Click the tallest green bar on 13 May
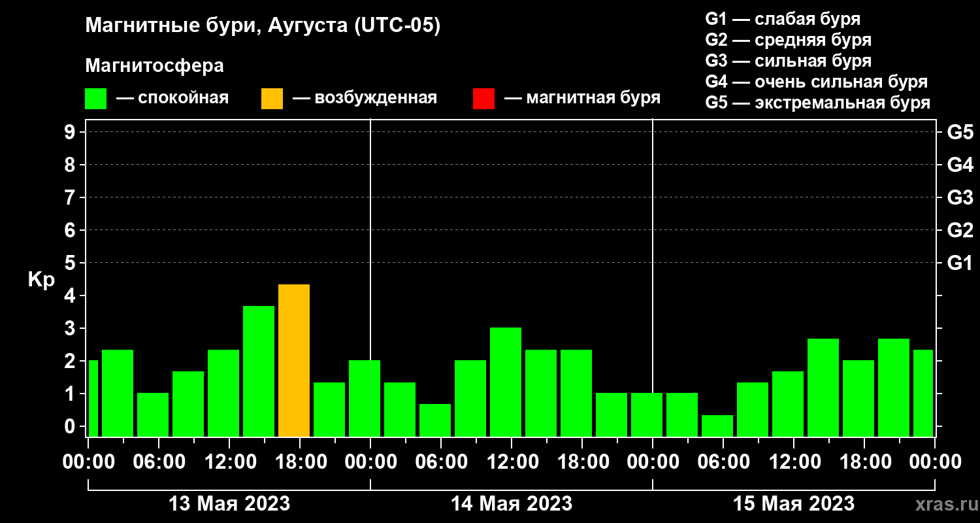The height and width of the screenshot is (523, 980). tap(259, 371)
